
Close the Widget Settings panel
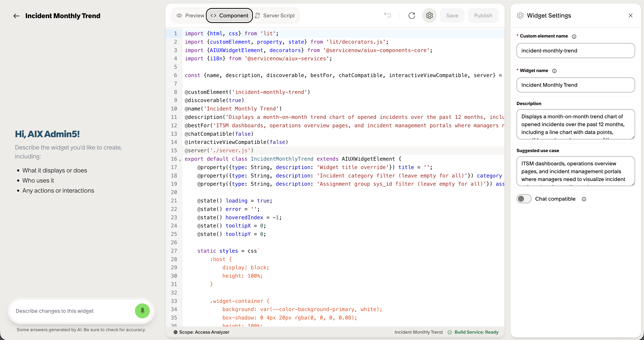(x=630, y=15)
